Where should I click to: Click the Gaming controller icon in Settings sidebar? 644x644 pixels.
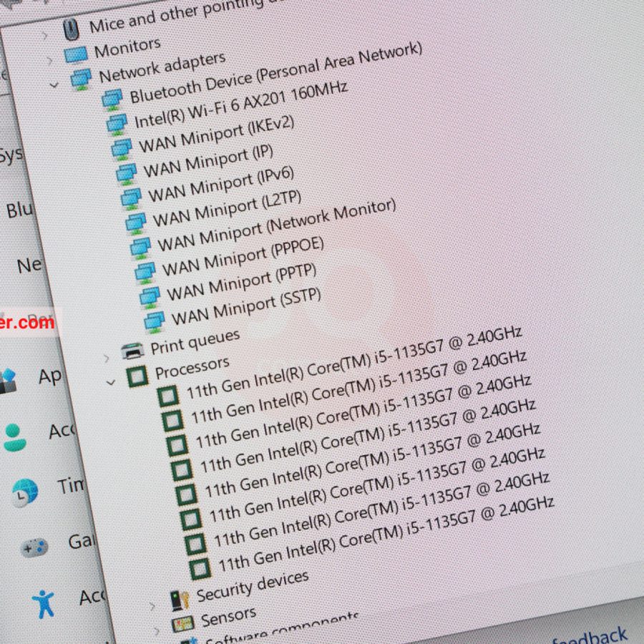(34, 547)
